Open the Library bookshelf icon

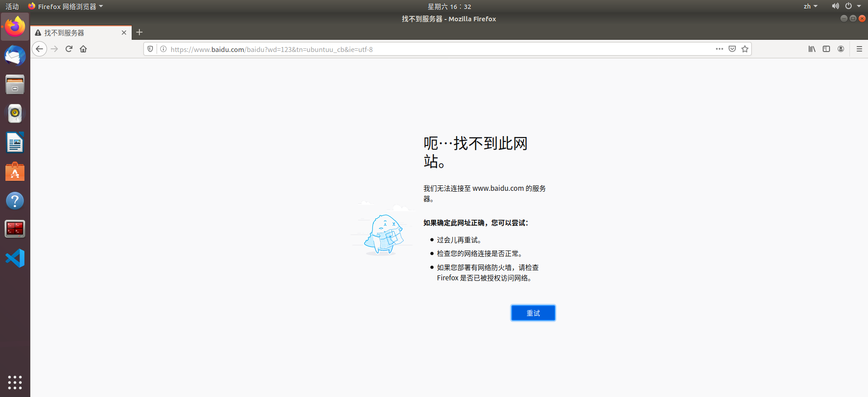point(812,49)
